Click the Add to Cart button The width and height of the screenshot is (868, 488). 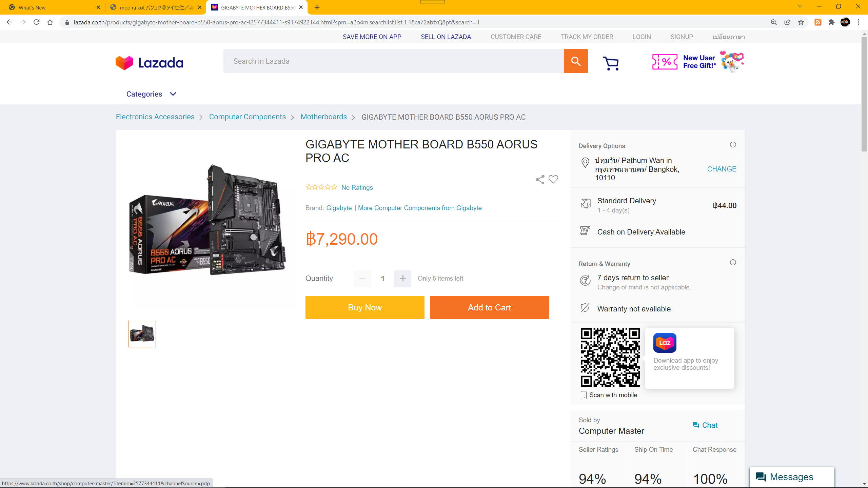489,307
